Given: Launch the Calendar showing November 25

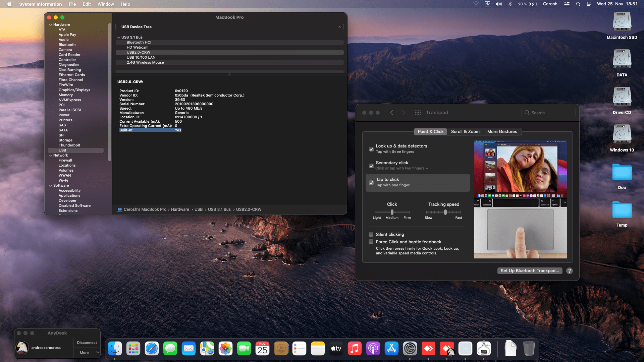Looking at the screenshot, I should 262,348.
